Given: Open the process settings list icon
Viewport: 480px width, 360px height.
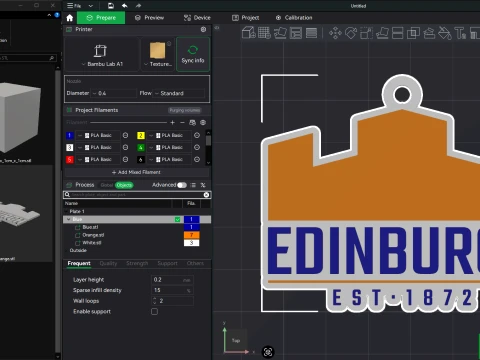Looking at the screenshot, I should 193,185.
